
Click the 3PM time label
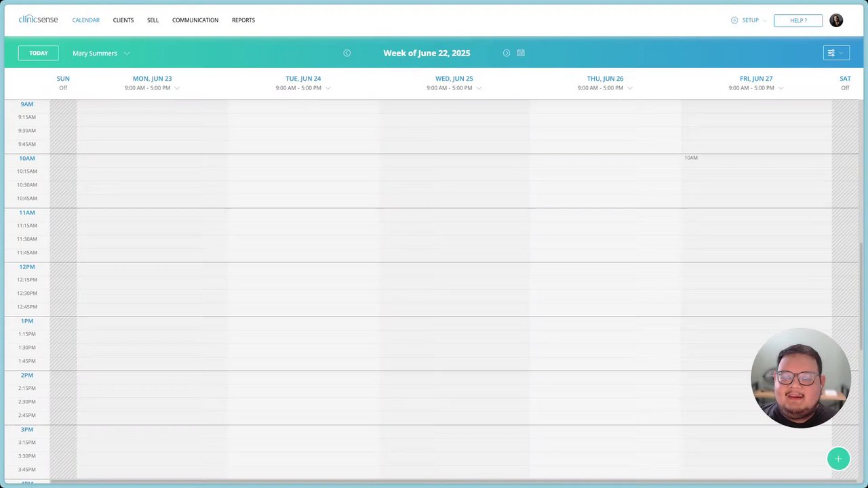click(27, 429)
